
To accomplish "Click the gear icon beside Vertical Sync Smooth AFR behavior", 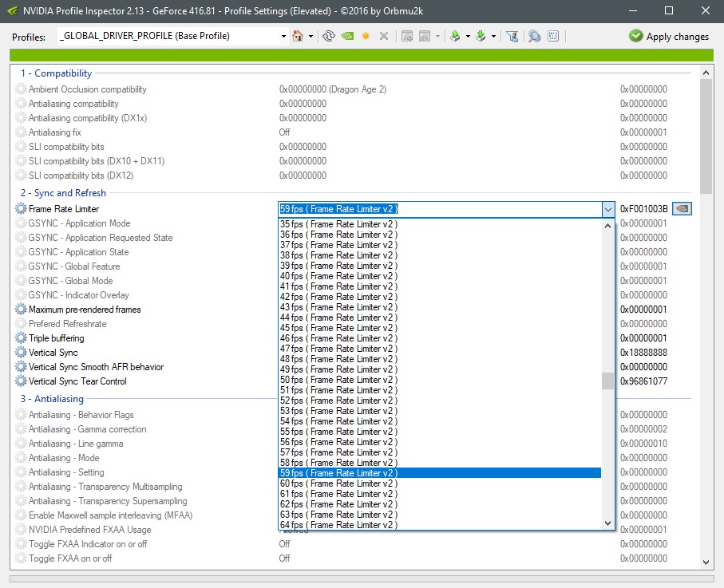I will pos(21,366).
